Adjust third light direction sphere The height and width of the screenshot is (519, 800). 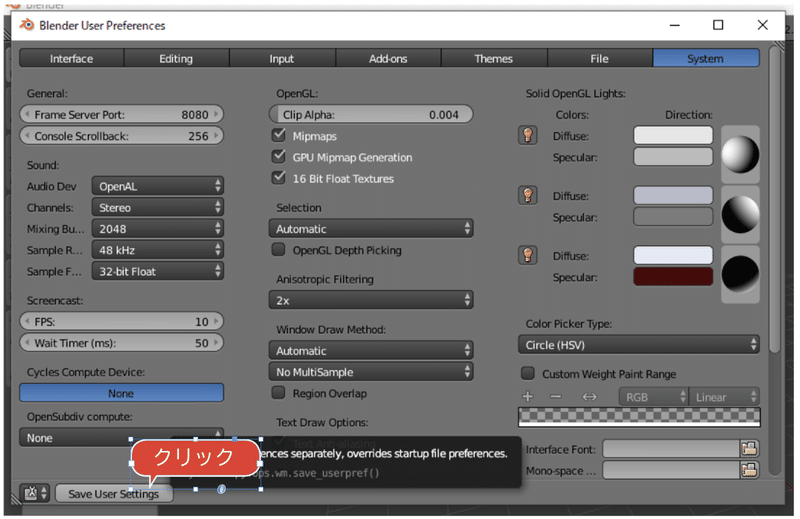[740, 274]
